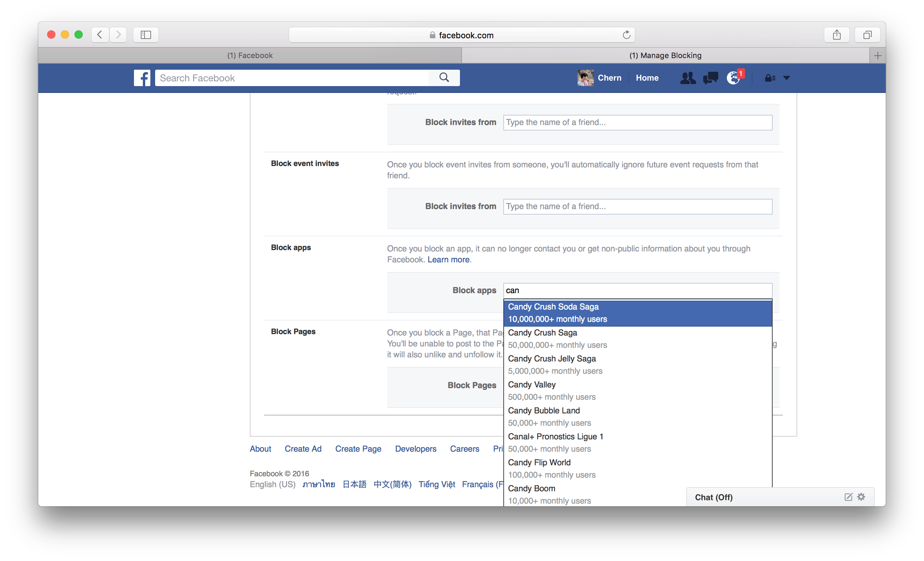Select Candy Crush Saga suggestion
The height and width of the screenshot is (561, 924).
pyautogui.click(x=638, y=339)
